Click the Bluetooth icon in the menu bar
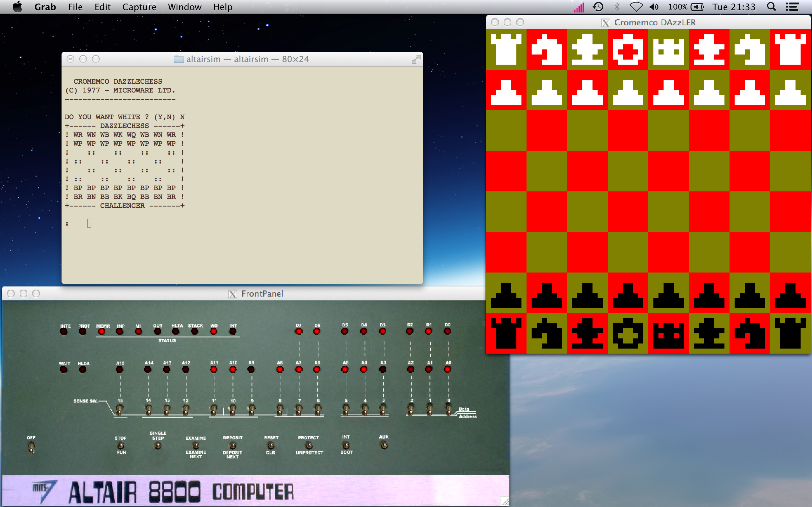Viewport: 812px width, 507px height. click(x=617, y=7)
